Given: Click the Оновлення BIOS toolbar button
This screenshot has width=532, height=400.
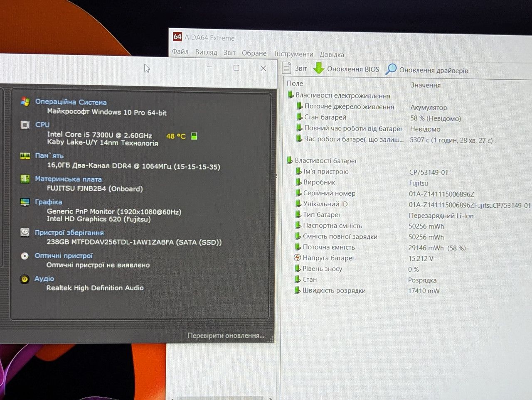Looking at the screenshot, I should tap(346, 69).
